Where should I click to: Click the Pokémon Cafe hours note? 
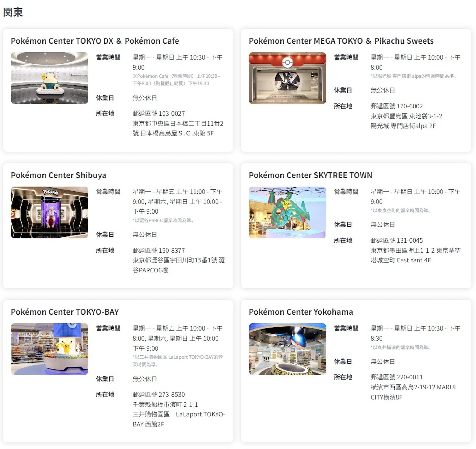(176, 80)
